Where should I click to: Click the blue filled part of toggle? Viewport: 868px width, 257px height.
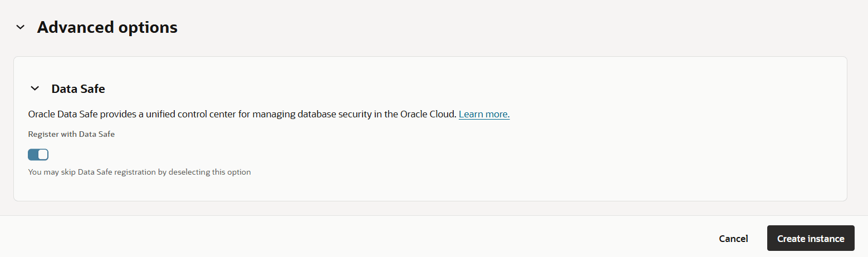[x=33, y=155]
